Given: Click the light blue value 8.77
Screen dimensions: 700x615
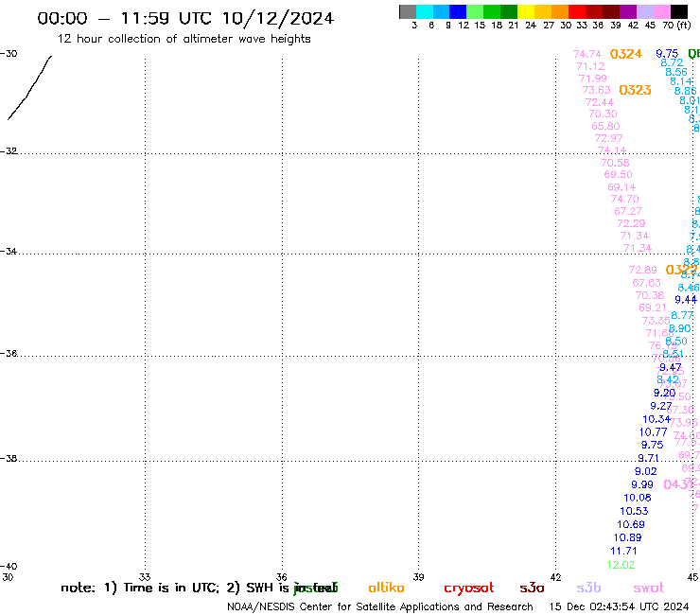Looking at the screenshot, I should coord(682,315).
